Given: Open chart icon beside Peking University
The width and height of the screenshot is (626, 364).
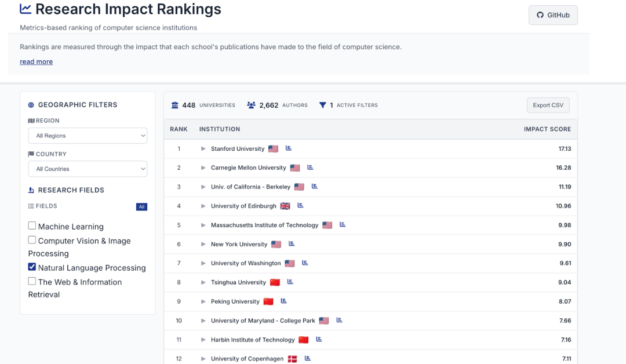Looking at the screenshot, I should coord(284,301).
